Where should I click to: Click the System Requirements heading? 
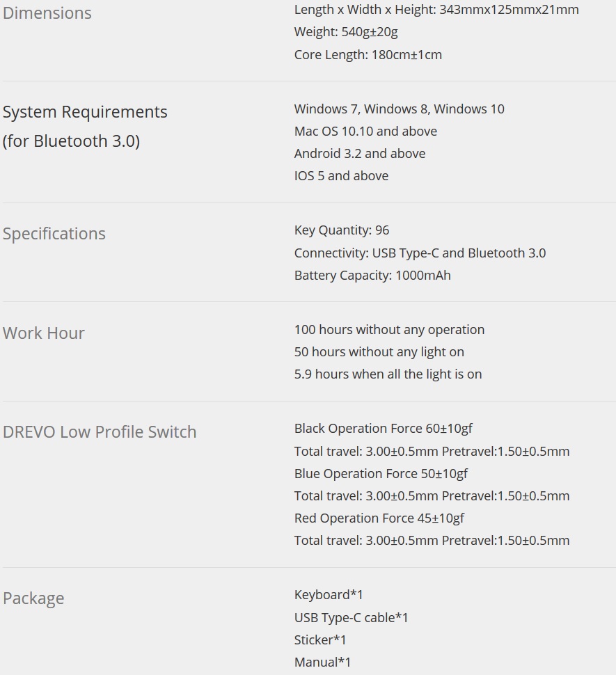[x=85, y=112]
